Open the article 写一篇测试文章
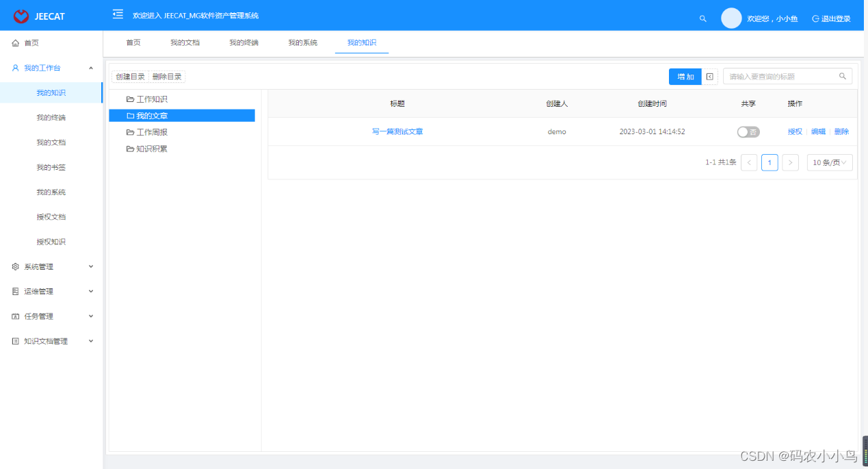This screenshot has width=868, height=469. (x=397, y=131)
